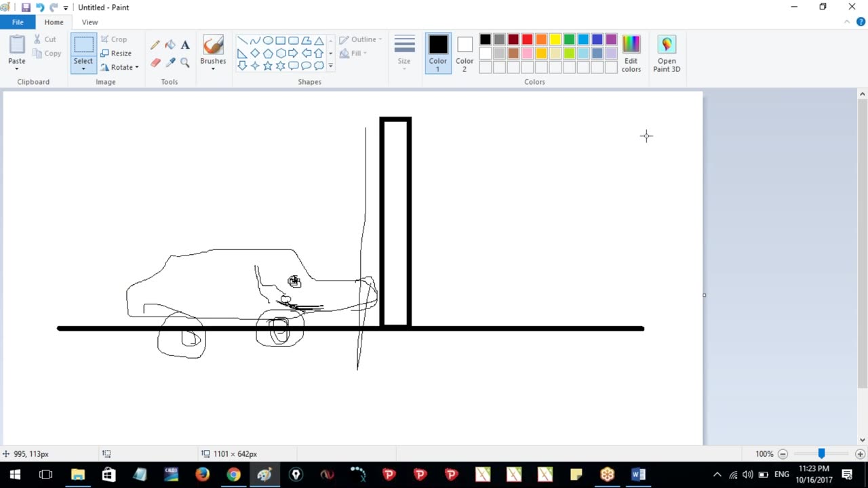Screen dimensions: 868x488
Task: Activate Color 1 foreground selector
Action: 438,54
